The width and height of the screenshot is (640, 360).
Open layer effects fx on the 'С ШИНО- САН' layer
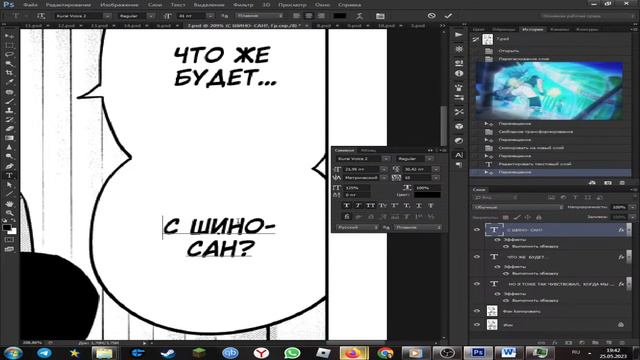(x=621, y=230)
